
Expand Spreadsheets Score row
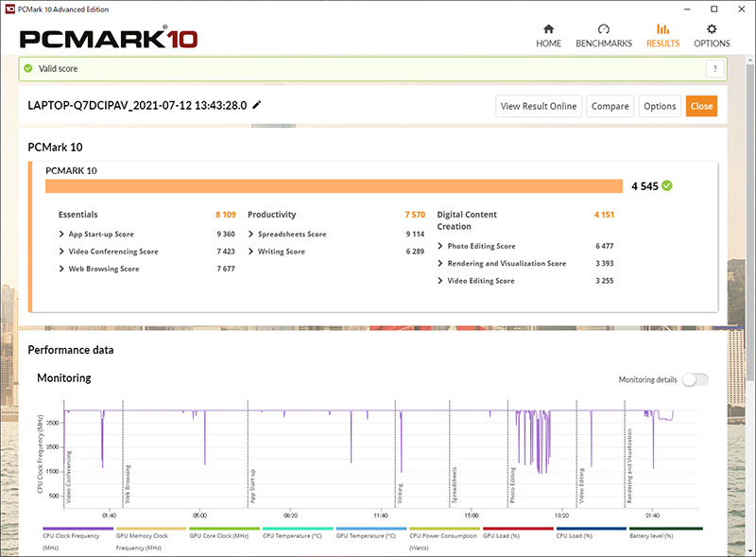click(x=251, y=234)
